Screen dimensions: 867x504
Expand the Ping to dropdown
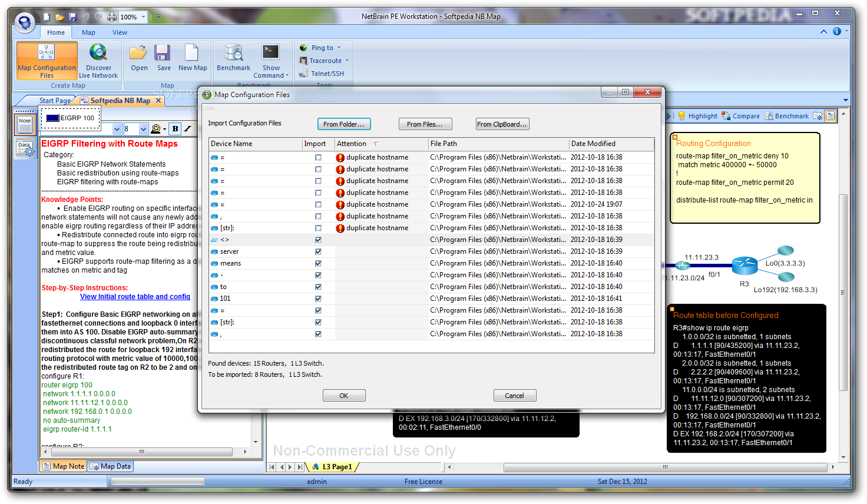339,48
